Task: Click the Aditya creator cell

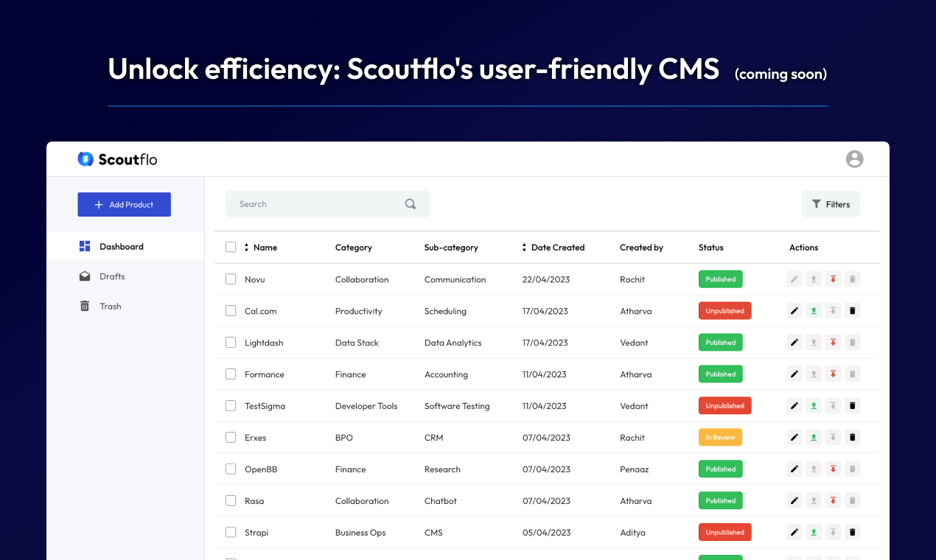Action: tap(632, 533)
